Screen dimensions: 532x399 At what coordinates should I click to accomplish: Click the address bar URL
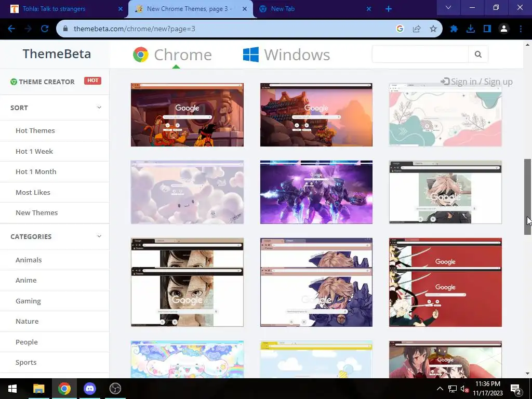pos(135,29)
